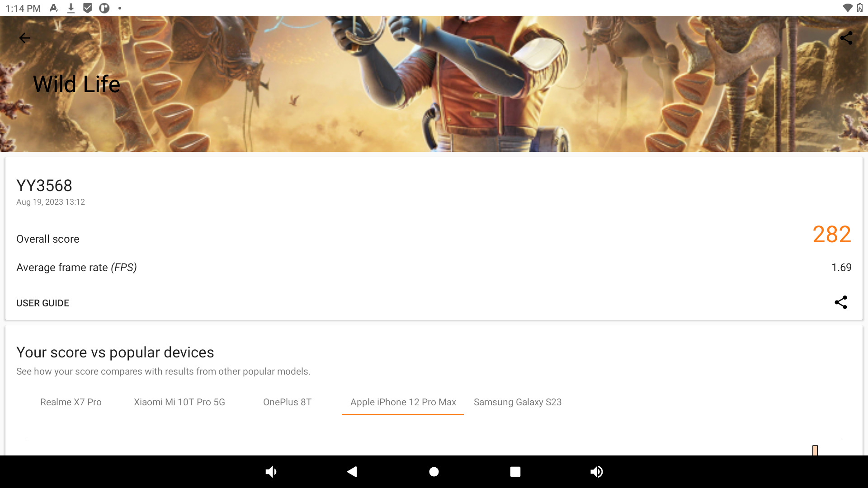The height and width of the screenshot is (488, 868).
Task: Tap the circular app notification status icon
Action: [104, 8]
